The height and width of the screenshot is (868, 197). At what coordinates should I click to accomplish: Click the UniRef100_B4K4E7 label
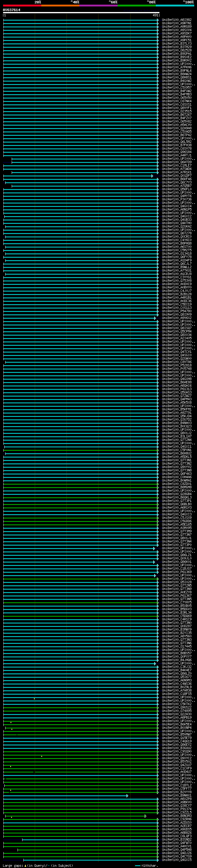(x=177, y=670)
